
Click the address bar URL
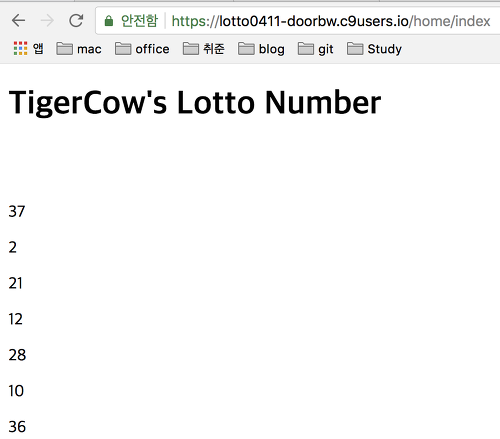[x=331, y=21]
